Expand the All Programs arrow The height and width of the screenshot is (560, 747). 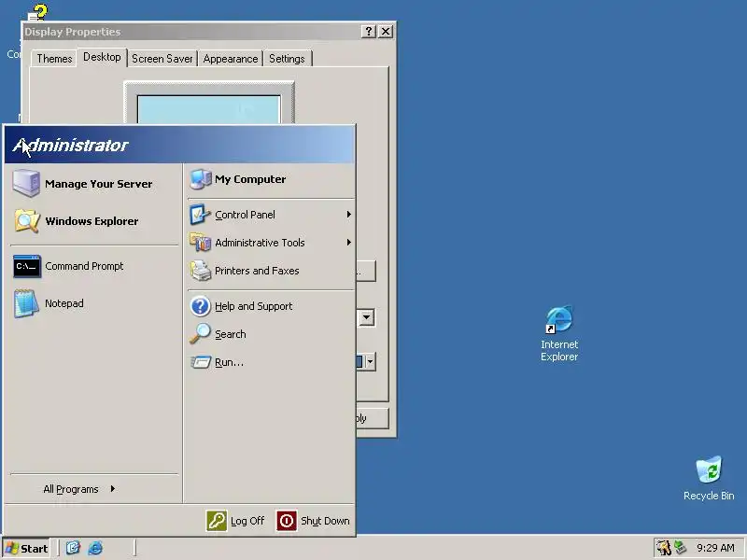(112, 488)
